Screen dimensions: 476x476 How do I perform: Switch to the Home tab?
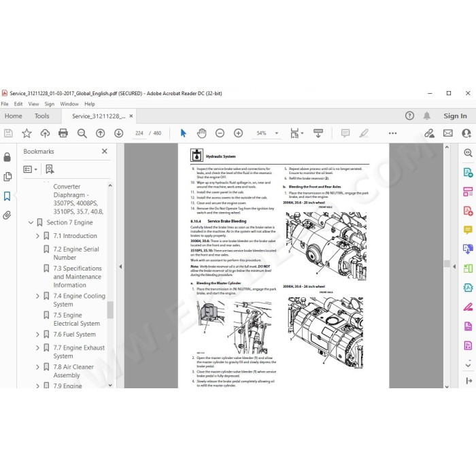coord(14,116)
